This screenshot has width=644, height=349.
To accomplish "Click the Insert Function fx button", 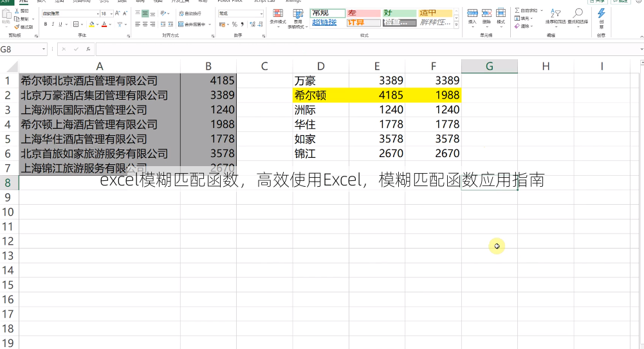I will (88, 50).
